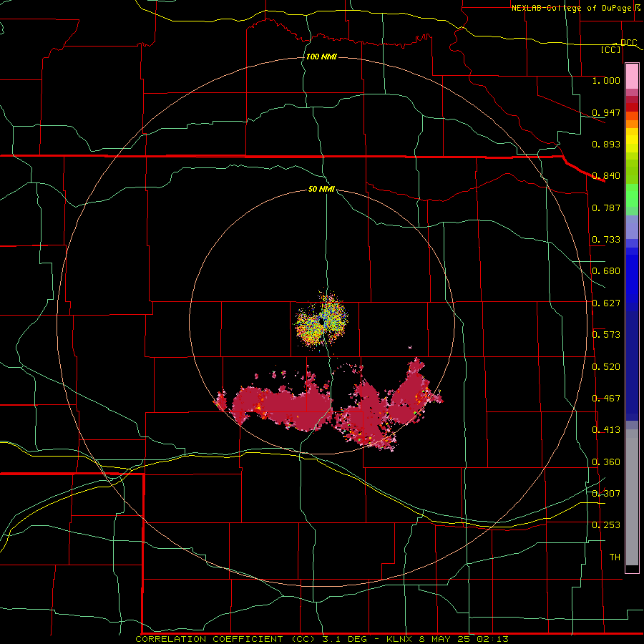
Task: Select the 1.000 legend value
Action: [606, 80]
